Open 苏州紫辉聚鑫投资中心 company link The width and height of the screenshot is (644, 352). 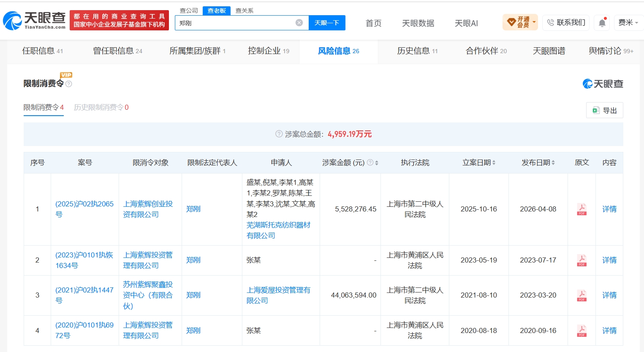pos(148,295)
